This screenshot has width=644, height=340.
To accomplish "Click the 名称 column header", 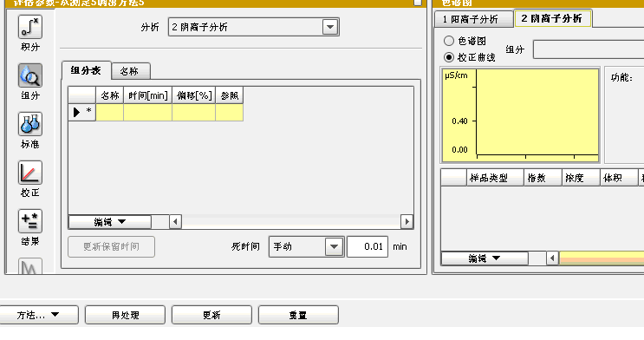I will click(x=110, y=95).
